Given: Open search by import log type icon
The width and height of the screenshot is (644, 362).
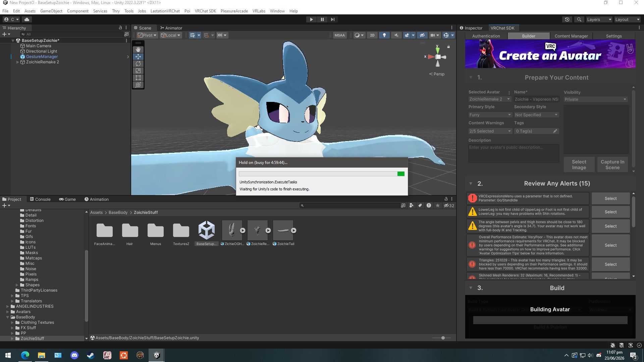Looking at the screenshot, I should click(429, 205).
